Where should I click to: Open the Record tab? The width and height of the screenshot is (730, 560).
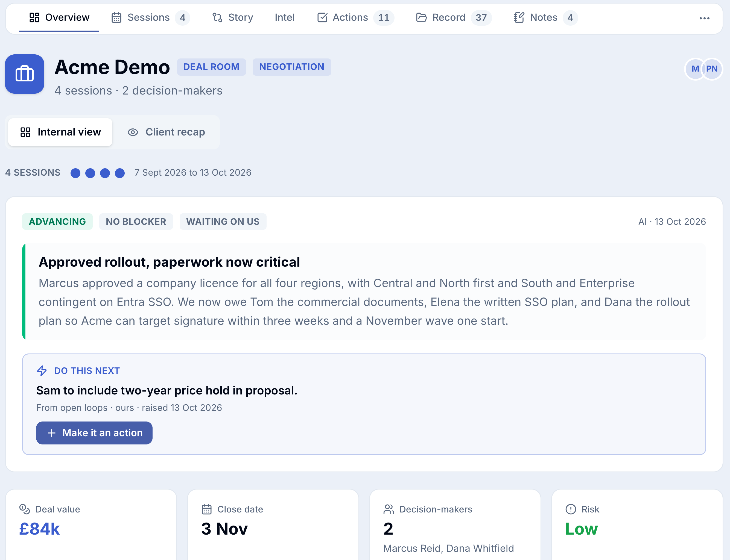(454, 17)
